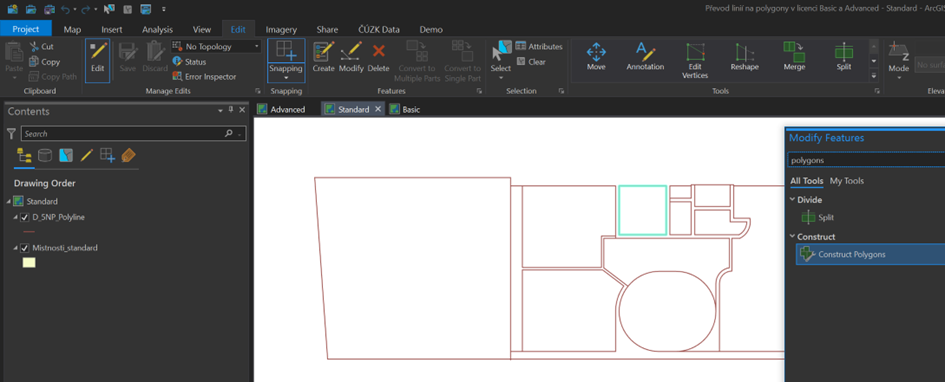Click the D_SNP_Polyline red line symbol
Screen dimensions: 945x382
pos(28,231)
